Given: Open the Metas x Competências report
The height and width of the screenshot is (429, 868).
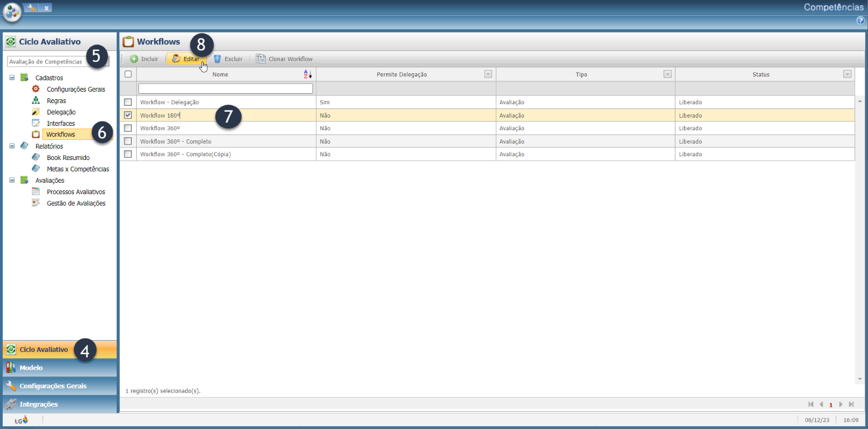Looking at the screenshot, I should point(78,169).
